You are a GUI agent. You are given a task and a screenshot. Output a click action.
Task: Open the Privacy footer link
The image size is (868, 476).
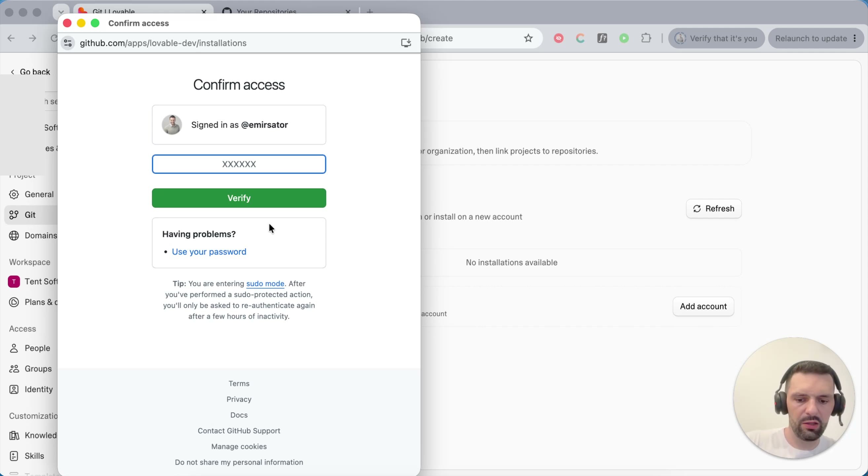pyautogui.click(x=239, y=399)
